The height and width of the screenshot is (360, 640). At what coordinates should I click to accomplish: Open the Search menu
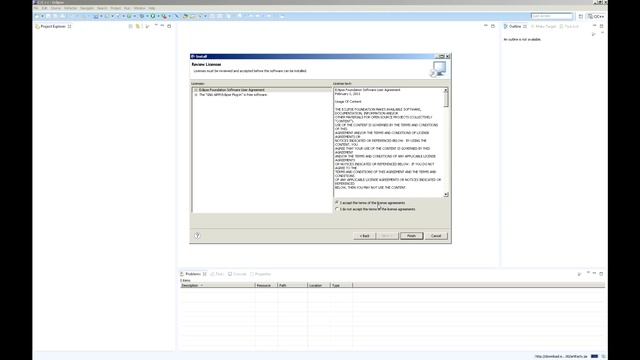click(102, 8)
